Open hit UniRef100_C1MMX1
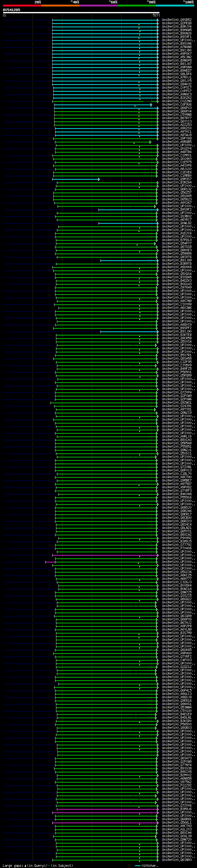This screenshot has height=868, width=197. [177, 155]
